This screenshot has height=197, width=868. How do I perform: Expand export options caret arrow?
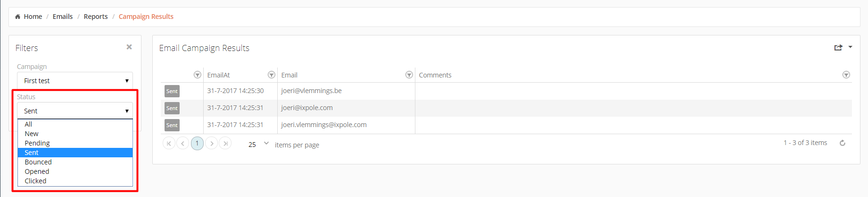tap(851, 47)
